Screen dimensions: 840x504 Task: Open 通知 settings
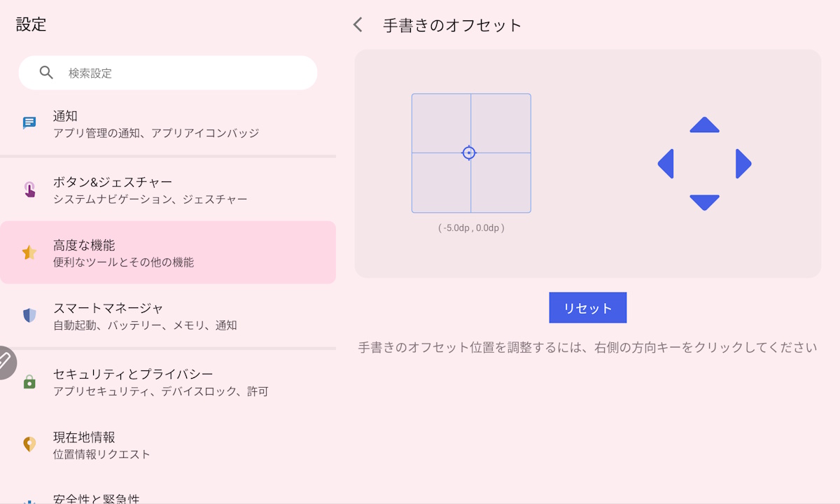[x=168, y=124]
